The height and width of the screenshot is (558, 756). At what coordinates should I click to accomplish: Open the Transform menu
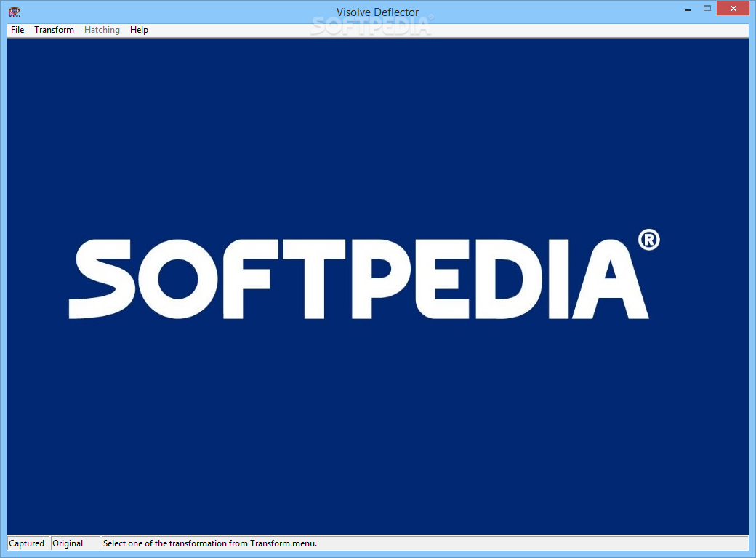(54, 30)
